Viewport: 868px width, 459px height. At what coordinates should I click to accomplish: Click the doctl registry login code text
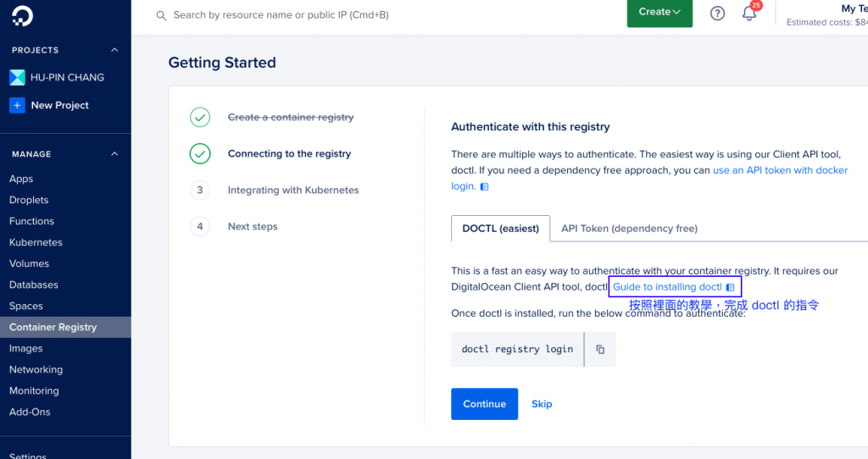click(x=517, y=350)
